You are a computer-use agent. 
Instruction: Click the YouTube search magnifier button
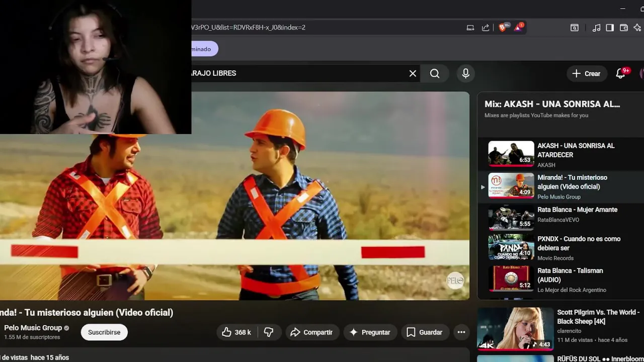(435, 73)
